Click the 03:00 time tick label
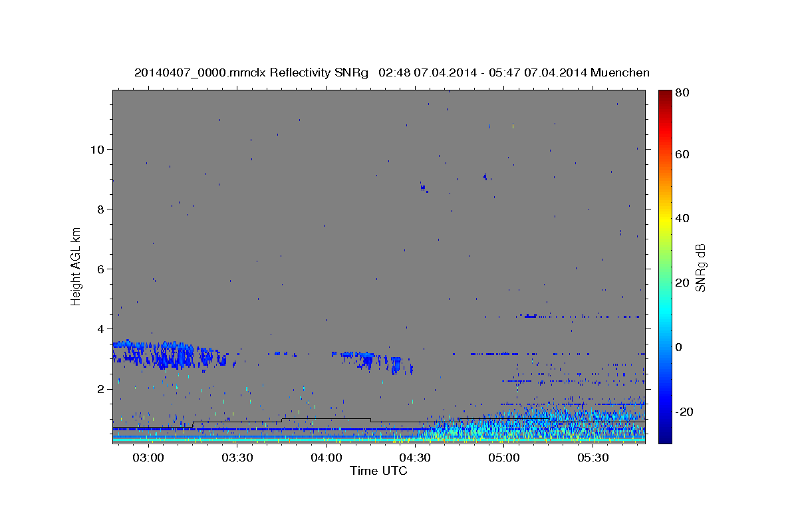This screenshot has width=798, height=532. (148, 458)
